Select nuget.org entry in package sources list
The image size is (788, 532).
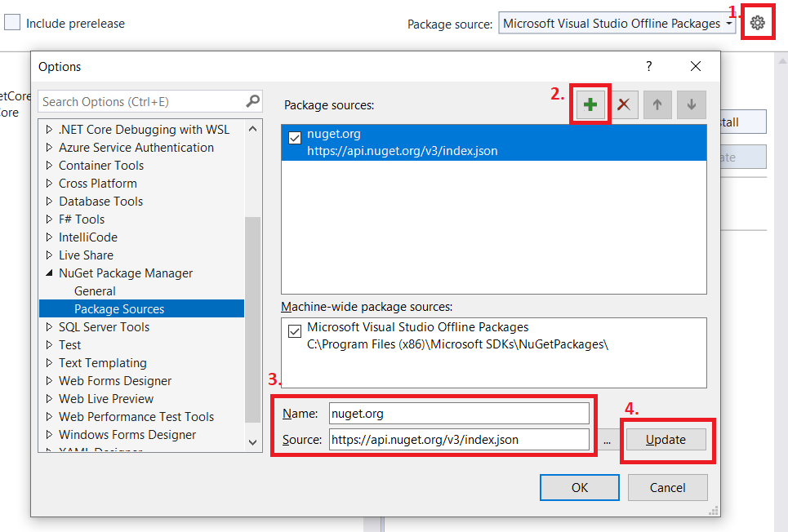493,142
